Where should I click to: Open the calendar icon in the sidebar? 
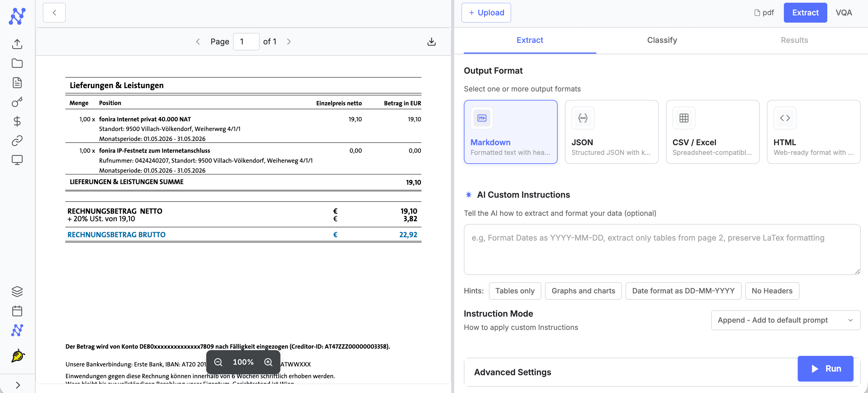point(17,311)
